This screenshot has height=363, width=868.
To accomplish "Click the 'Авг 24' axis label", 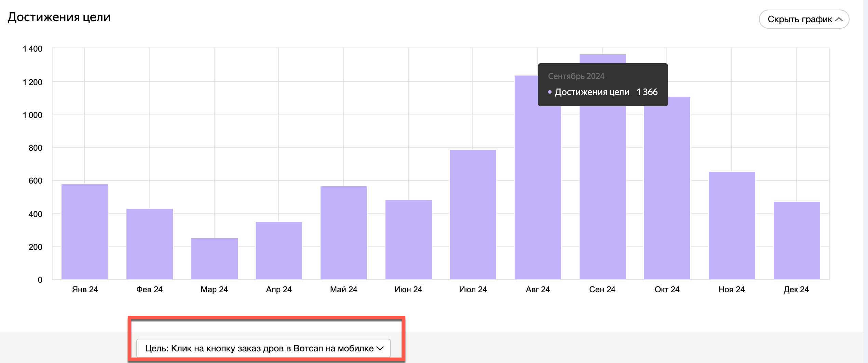I will tap(538, 290).
